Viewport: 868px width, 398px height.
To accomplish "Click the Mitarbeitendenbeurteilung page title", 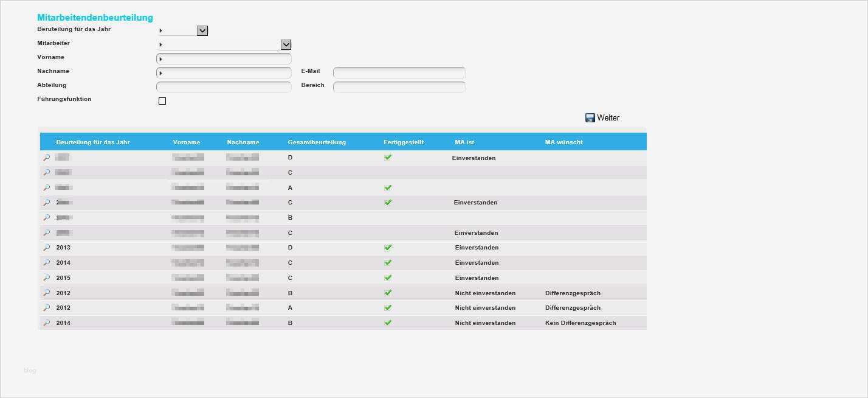I will click(95, 18).
